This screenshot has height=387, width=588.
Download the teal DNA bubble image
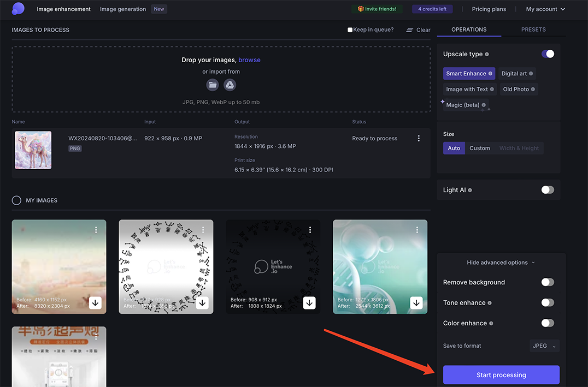click(416, 302)
